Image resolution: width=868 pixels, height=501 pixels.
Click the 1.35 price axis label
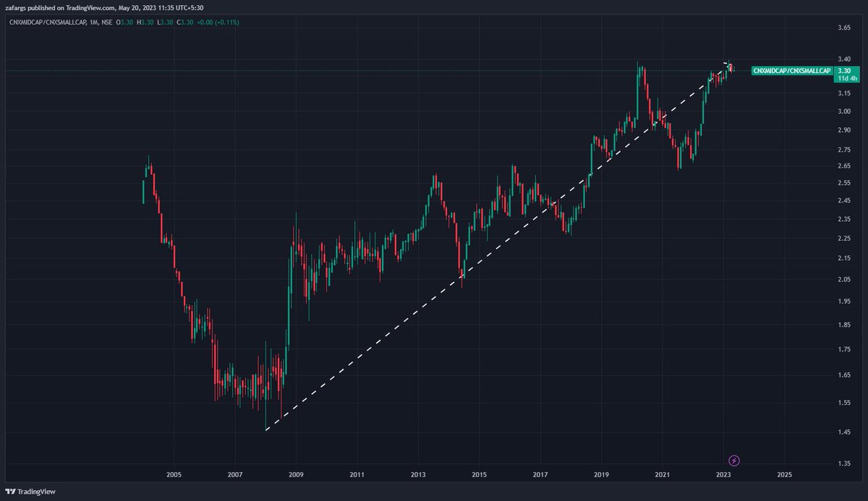tap(843, 463)
